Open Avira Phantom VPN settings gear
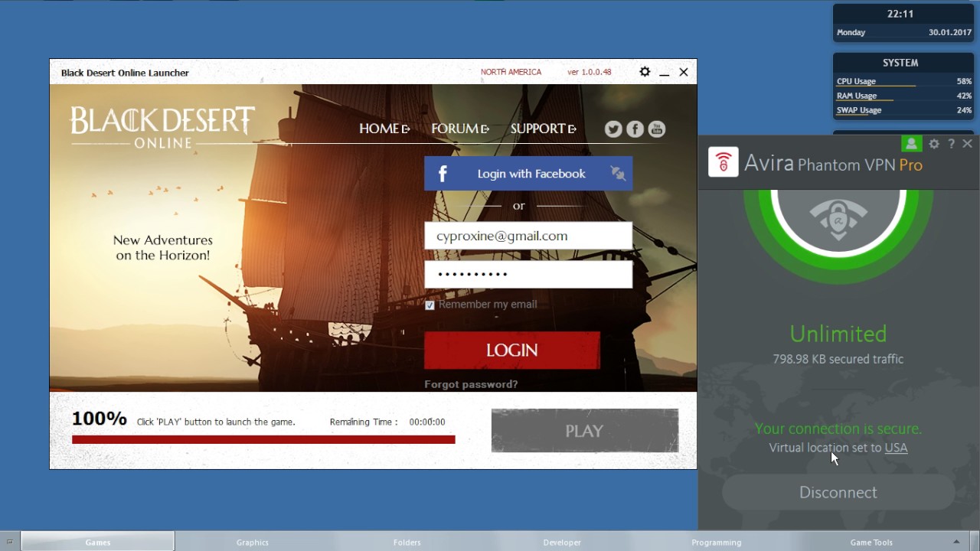The width and height of the screenshot is (980, 551). 934,144
